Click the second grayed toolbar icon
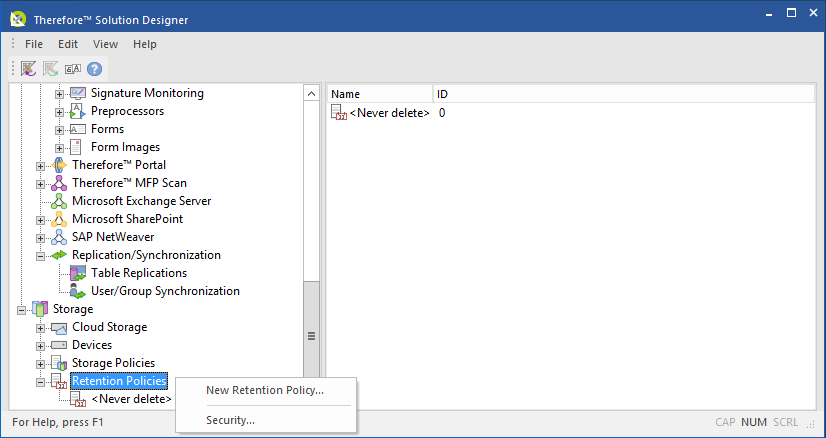Image resolution: width=826 pixels, height=438 pixels. [51, 69]
